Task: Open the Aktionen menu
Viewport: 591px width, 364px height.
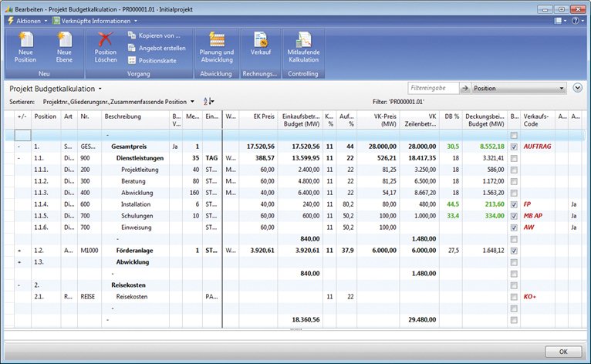Action: pyautogui.click(x=28, y=21)
